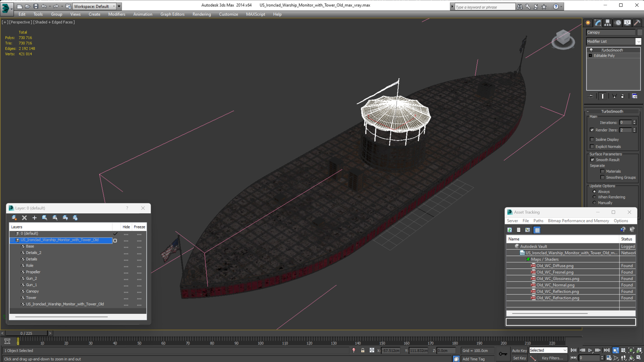644x362 pixels.
Task: Click the keyword search input field
Action: [x=485, y=7]
